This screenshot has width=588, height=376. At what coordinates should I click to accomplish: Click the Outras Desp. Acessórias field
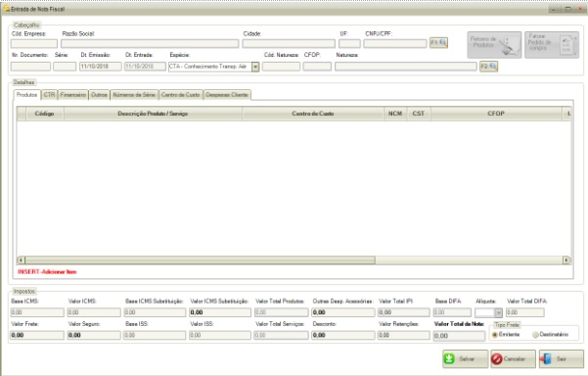click(x=342, y=312)
